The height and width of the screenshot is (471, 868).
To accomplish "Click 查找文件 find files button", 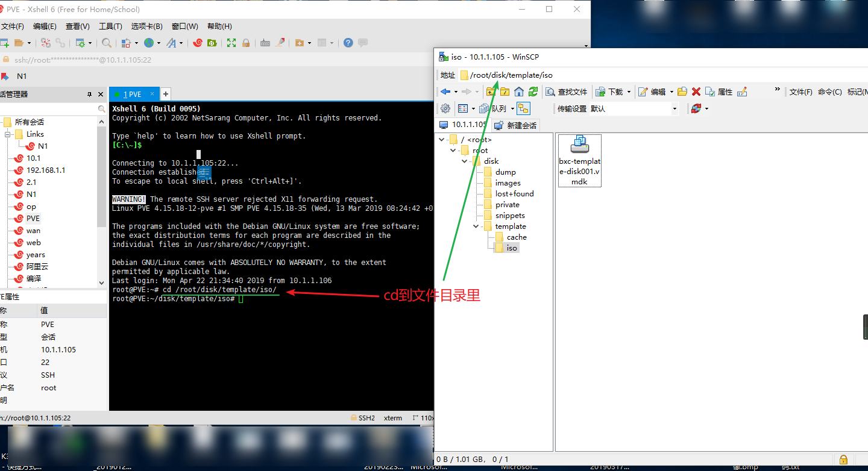I will tap(566, 92).
